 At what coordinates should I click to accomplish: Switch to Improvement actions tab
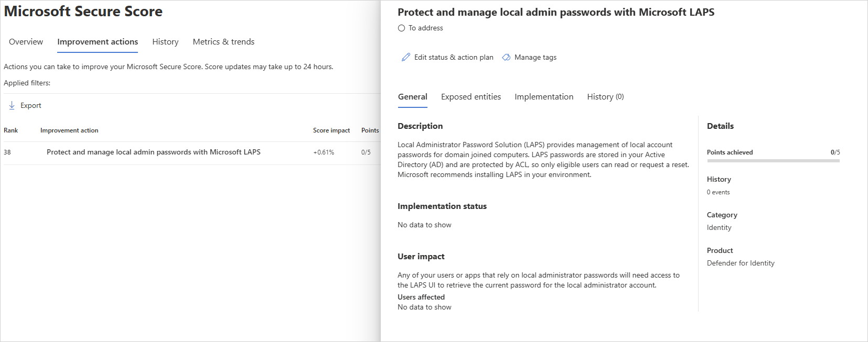[x=98, y=42]
